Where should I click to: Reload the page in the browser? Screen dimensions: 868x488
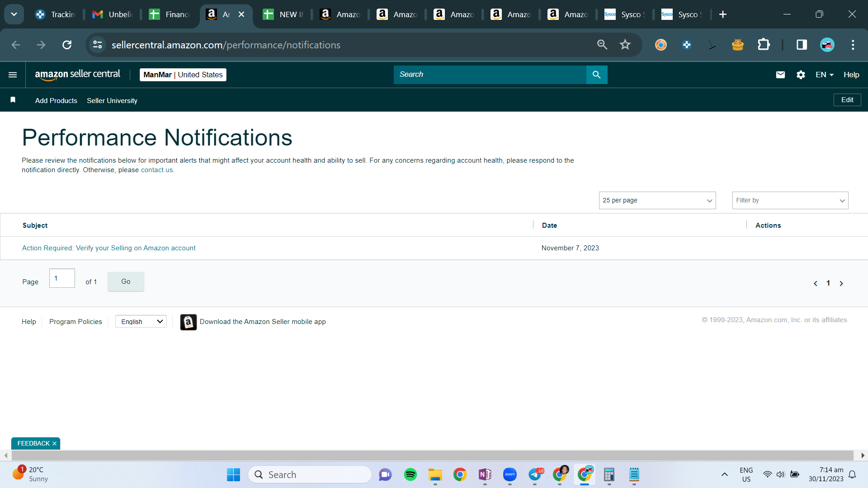[67, 45]
